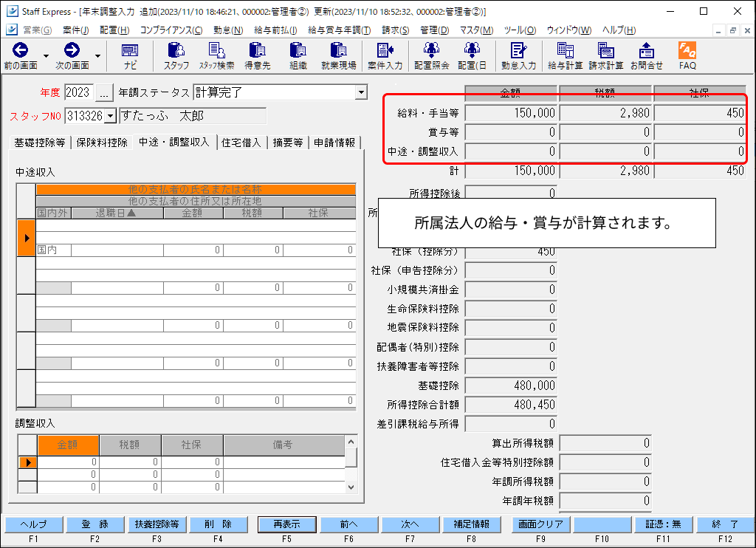Click the 次へ F7 button
This screenshot has height=548, width=756.
(x=410, y=524)
